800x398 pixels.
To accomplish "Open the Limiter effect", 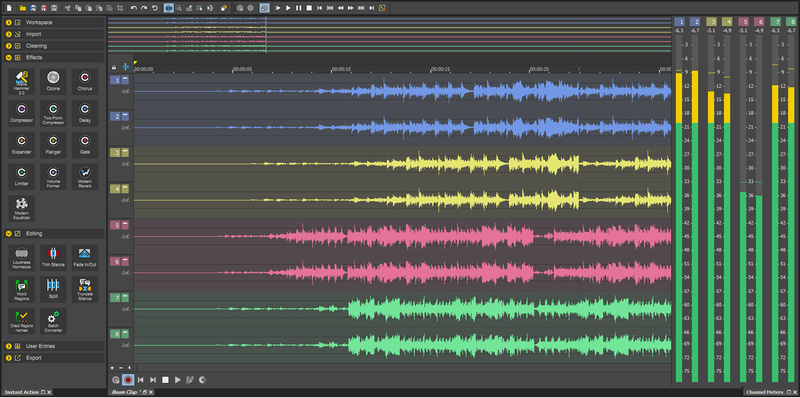I will click(22, 177).
